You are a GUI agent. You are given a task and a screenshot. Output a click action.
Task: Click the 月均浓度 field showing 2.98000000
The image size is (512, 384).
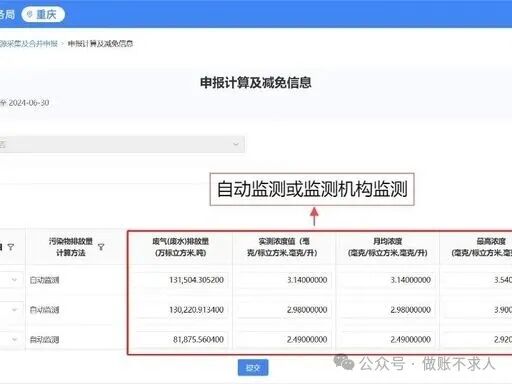(388, 310)
